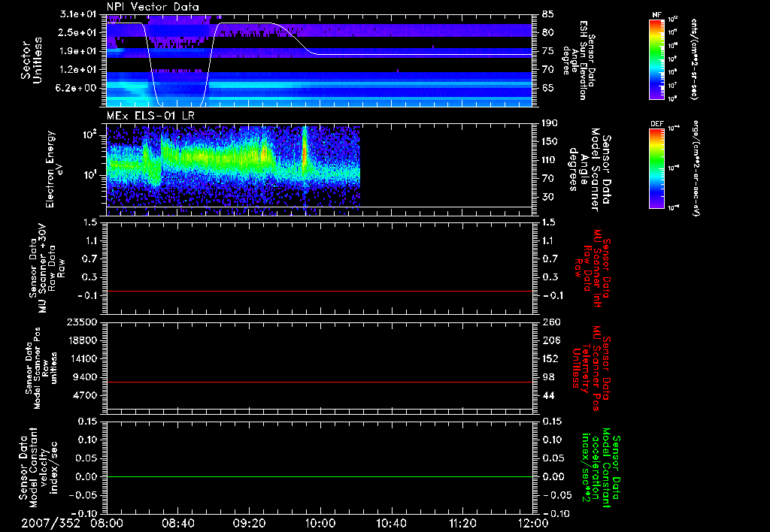Click the red line in MU Scanner +30V plot
Screen dimensions: 770x532
click(319, 291)
